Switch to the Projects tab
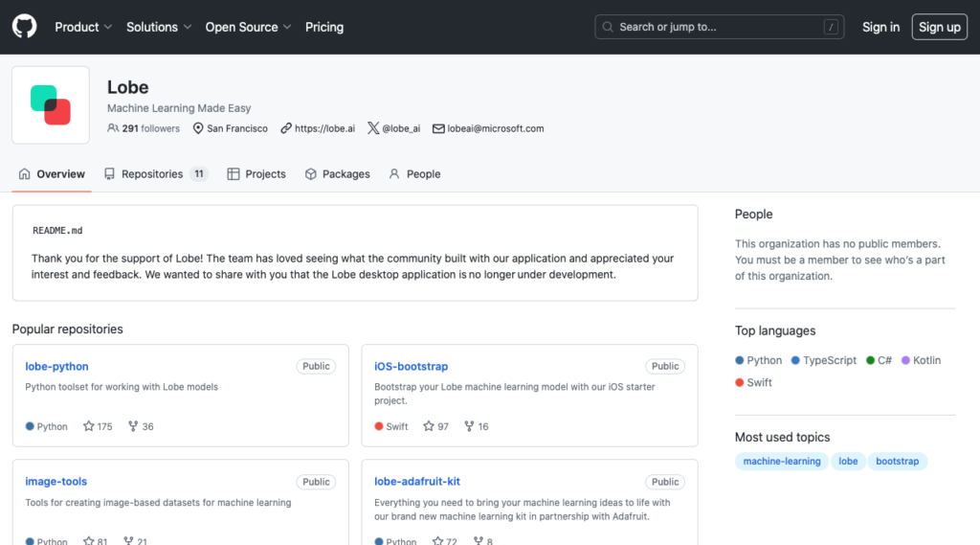Viewport: 980px width, 545px height. (x=256, y=174)
